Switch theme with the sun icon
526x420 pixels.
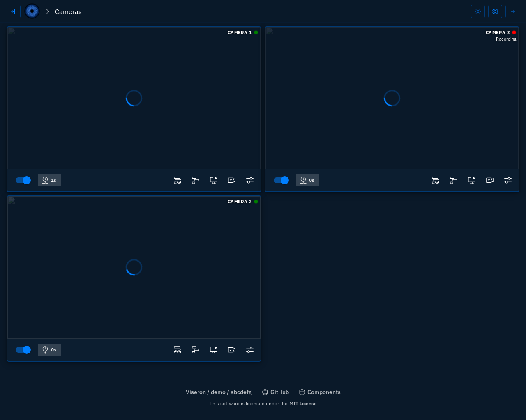click(x=478, y=11)
